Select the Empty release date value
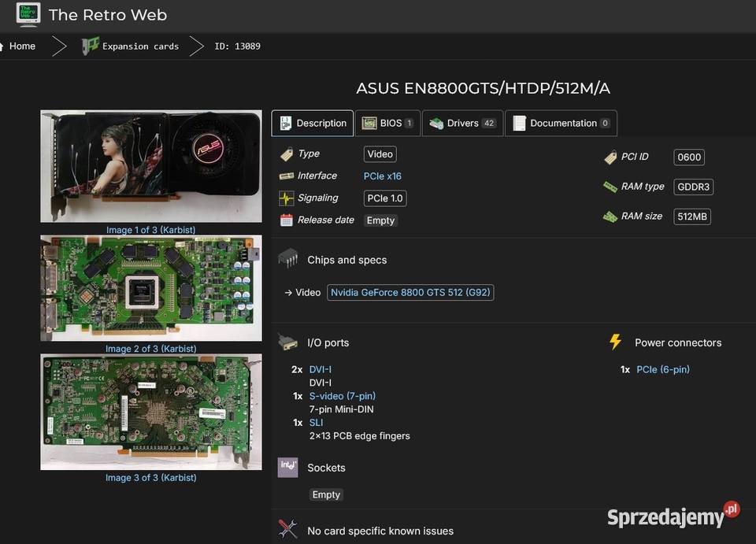The width and height of the screenshot is (756, 544). pyautogui.click(x=380, y=220)
